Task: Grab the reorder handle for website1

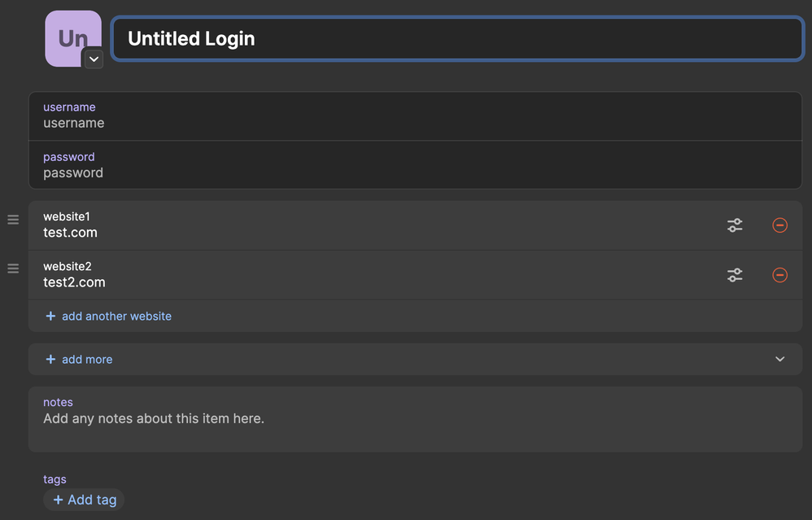Action: pos(13,220)
